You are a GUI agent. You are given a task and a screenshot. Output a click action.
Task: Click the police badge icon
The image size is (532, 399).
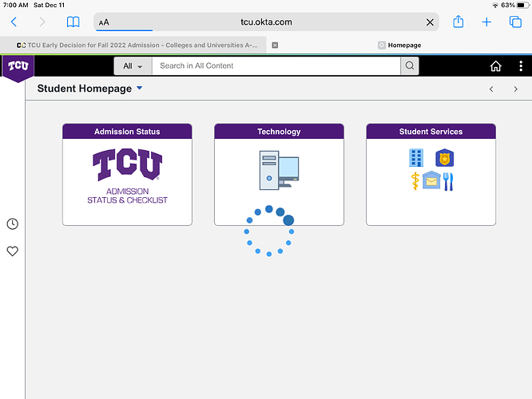point(444,158)
